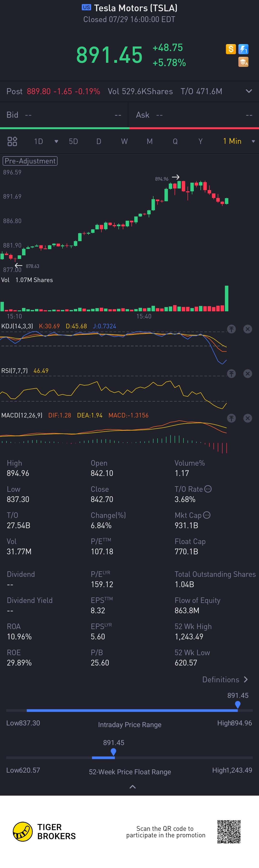Image resolution: width=259 pixels, height=868 pixels.
Task: Tap the P/B 25.60 value
Action: coord(100,663)
